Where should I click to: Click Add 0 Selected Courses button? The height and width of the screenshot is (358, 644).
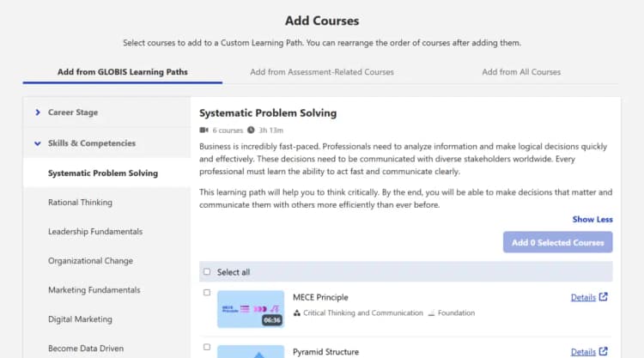click(x=558, y=242)
